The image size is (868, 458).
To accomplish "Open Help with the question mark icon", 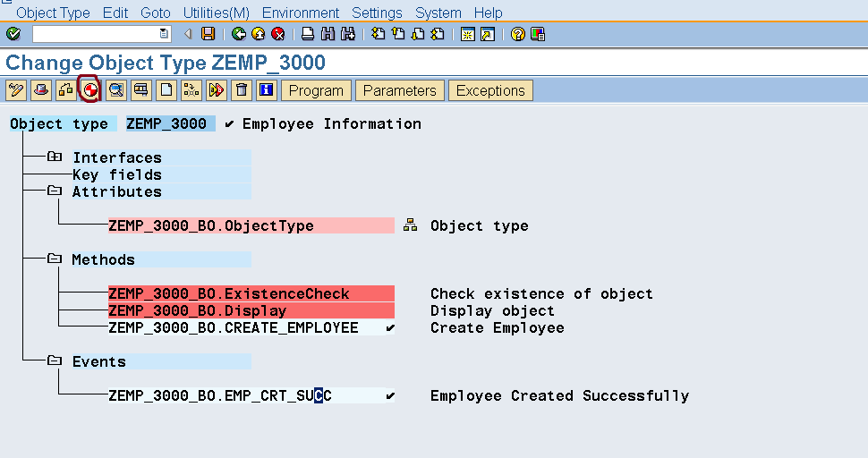I will pos(517,34).
